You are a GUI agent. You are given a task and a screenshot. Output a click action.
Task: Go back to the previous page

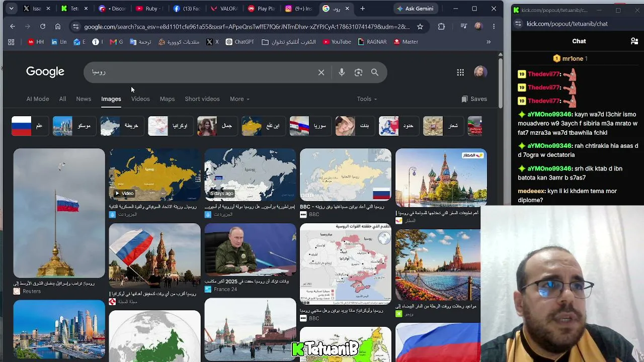coord(13,27)
